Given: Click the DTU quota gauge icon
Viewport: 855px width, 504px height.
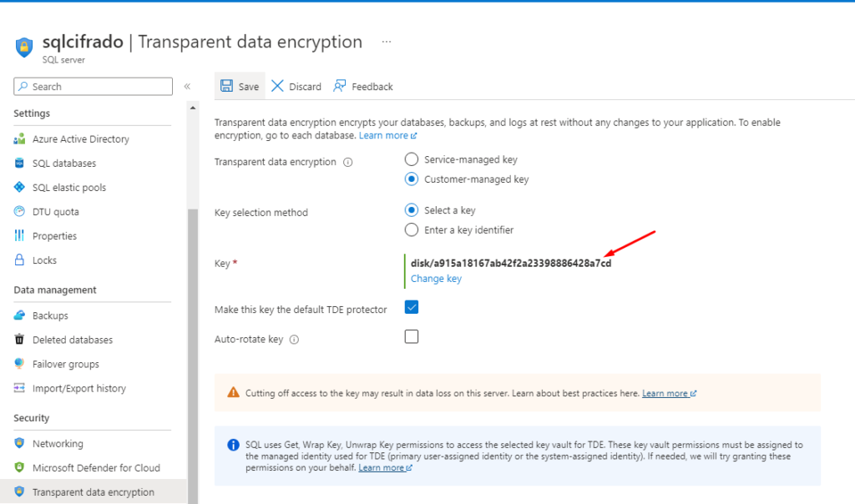Looking at the screenshot, I should click(x=20, y=211).
